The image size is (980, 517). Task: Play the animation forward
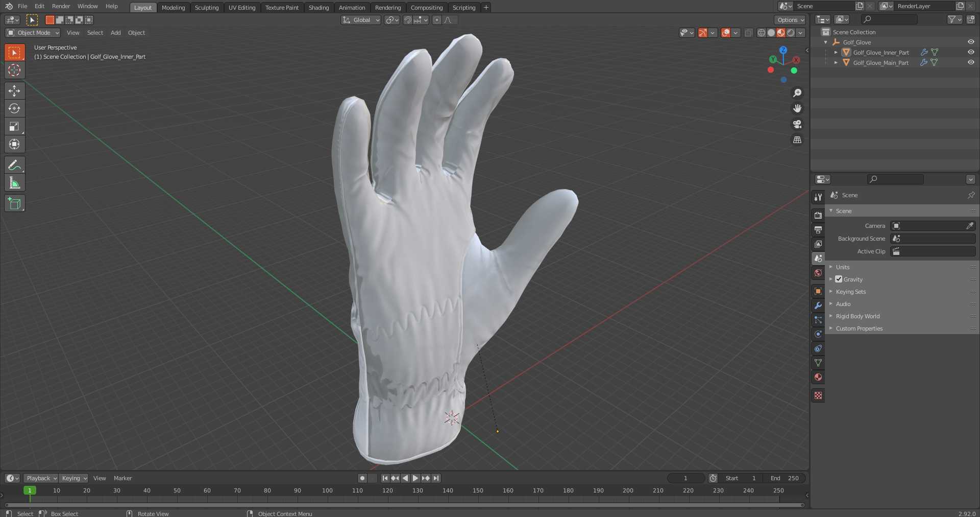(x=415, y=478)
